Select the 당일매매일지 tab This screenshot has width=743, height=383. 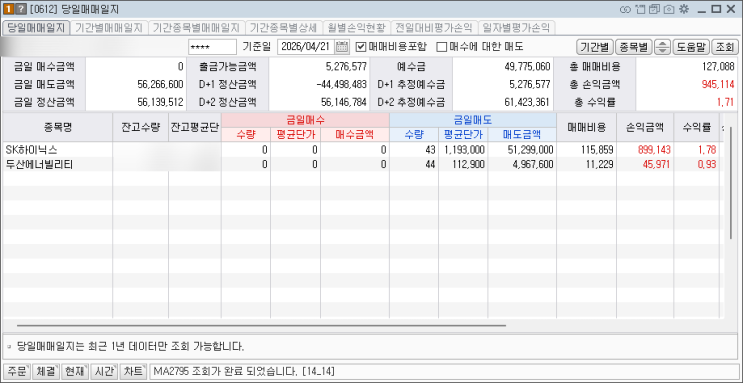click(x=36, y=27)
